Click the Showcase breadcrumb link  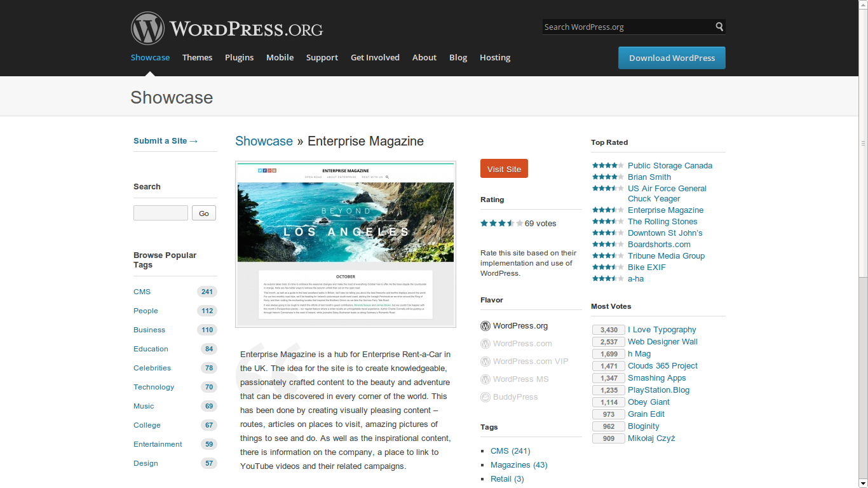point(264,141)
